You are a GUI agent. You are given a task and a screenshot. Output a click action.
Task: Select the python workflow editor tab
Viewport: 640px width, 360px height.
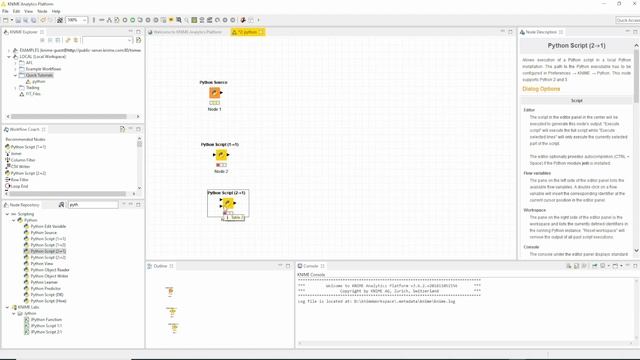click(x=247, y=32)
